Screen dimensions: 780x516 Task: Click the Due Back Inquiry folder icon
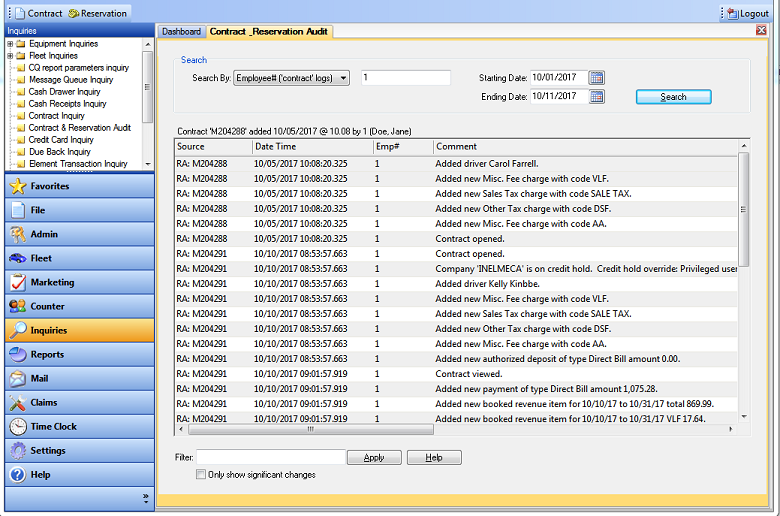(x=20, y=152)
